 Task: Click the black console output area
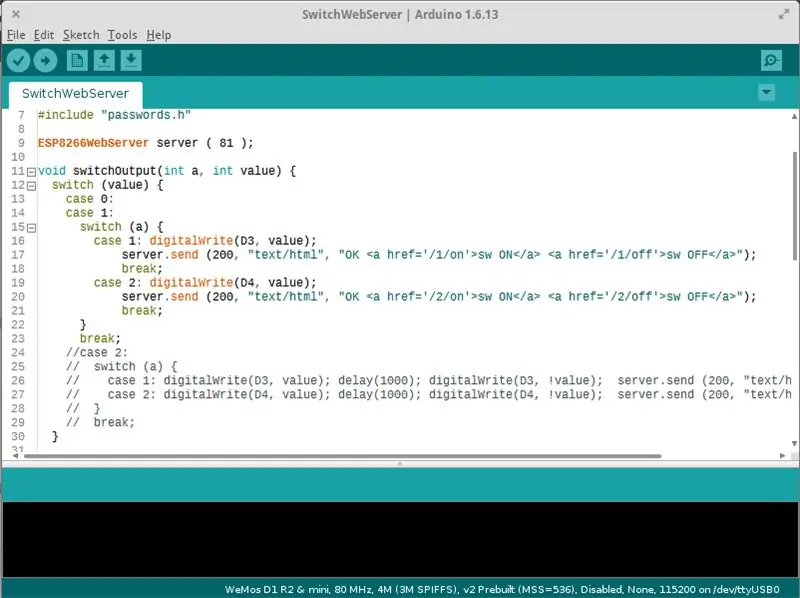(400, 539)
